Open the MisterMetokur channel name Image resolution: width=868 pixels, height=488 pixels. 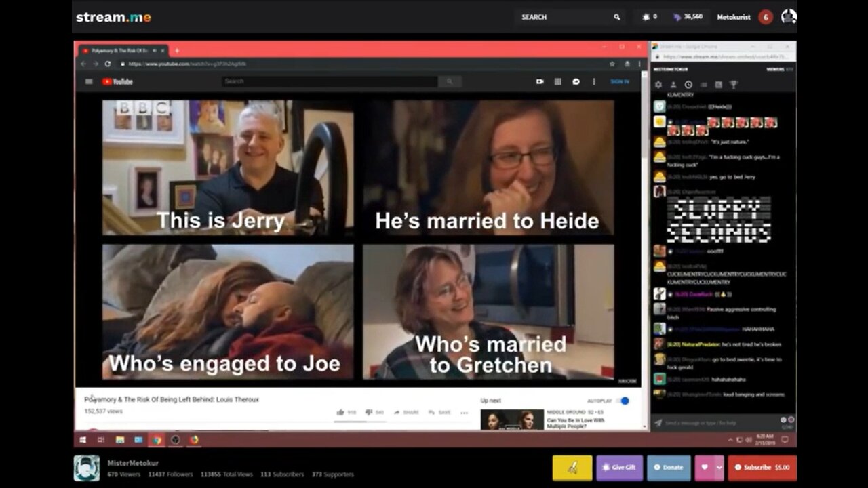point(133,463)
